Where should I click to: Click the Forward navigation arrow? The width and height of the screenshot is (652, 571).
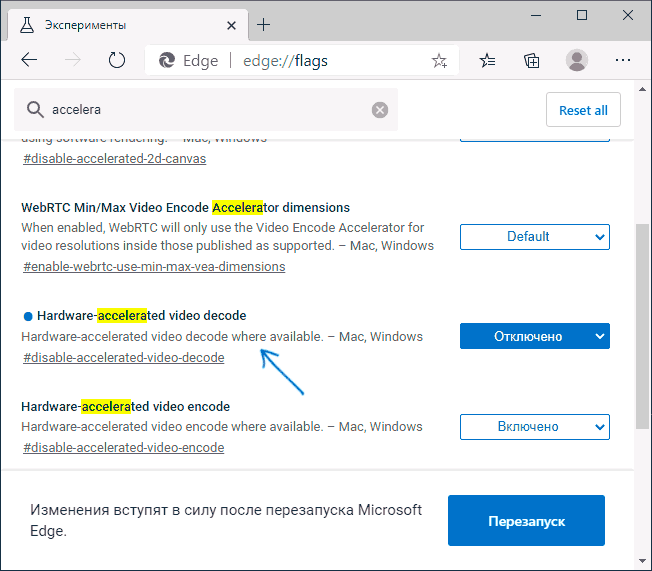coord(73,60)
